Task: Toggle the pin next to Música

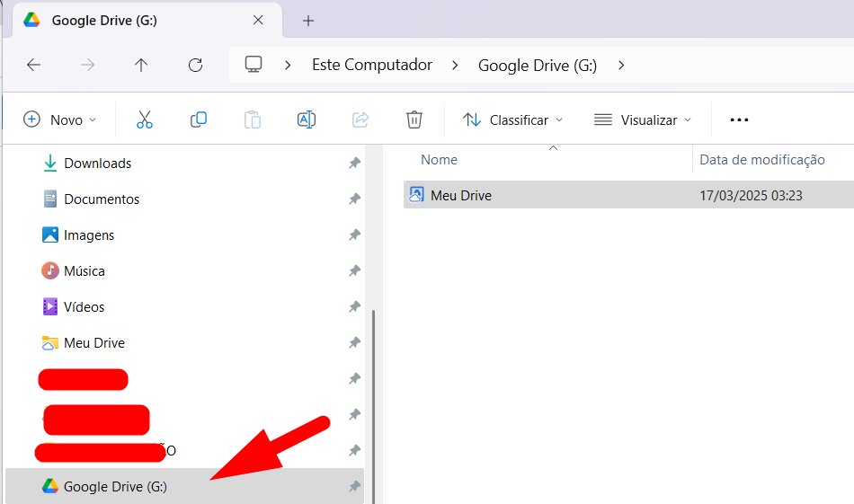Action: point(354,271)
